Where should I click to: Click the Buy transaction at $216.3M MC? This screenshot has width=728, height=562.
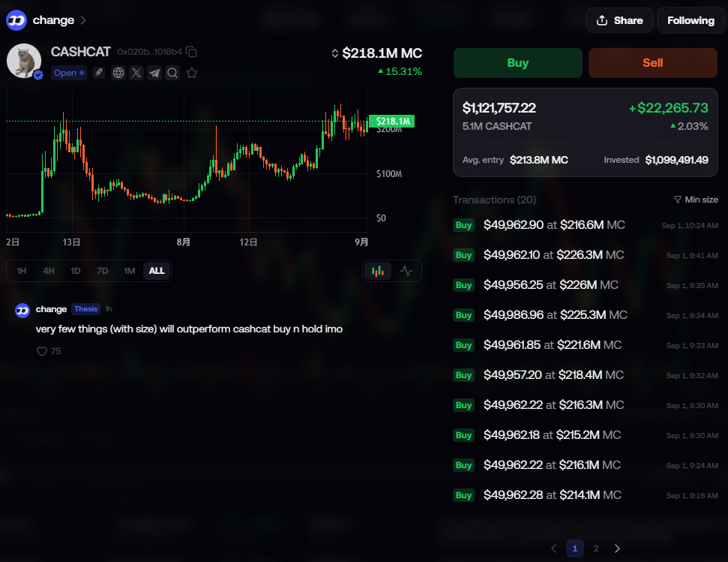point(586,405)
